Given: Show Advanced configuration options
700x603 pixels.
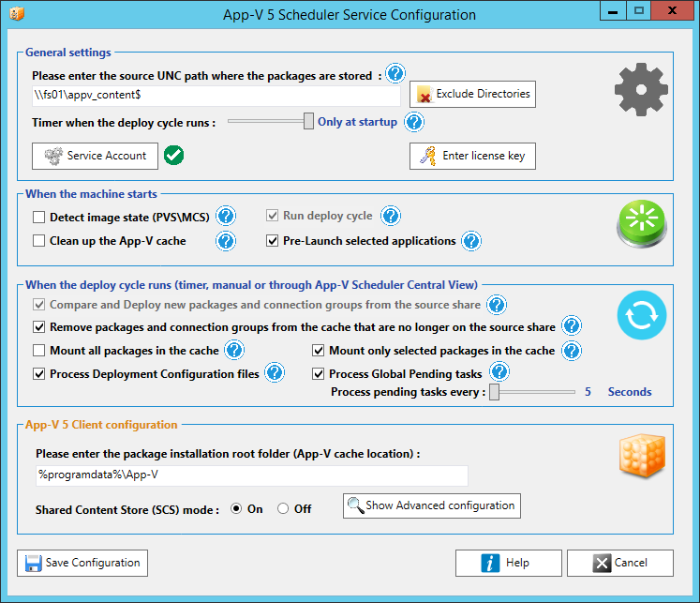Looking at the screenshot, I should point(431,505).
